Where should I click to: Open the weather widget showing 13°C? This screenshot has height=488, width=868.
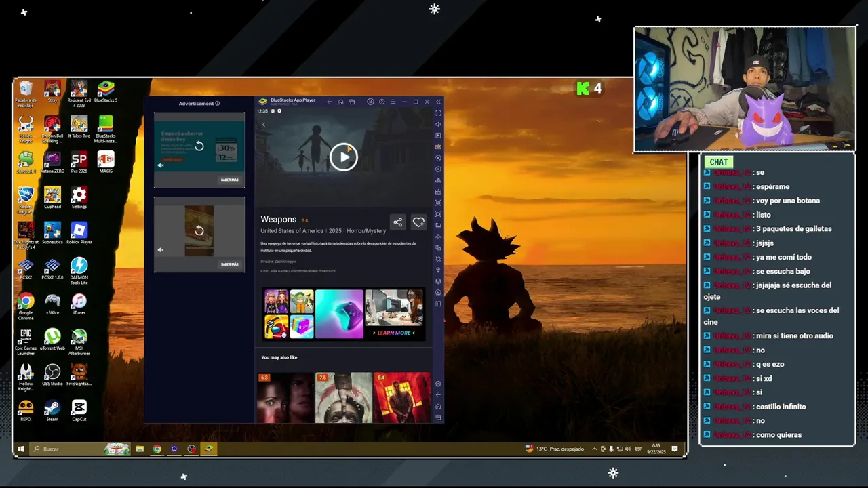pos(554,449)
